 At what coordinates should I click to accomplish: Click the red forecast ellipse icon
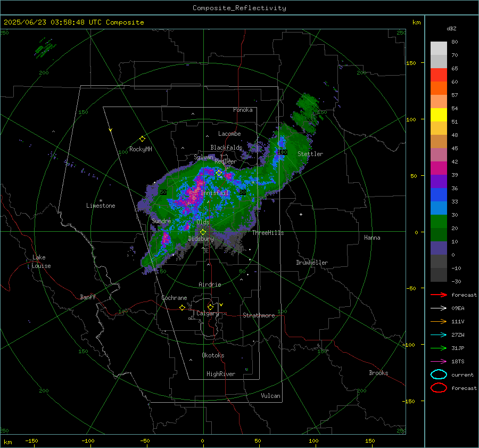(439, 388)
